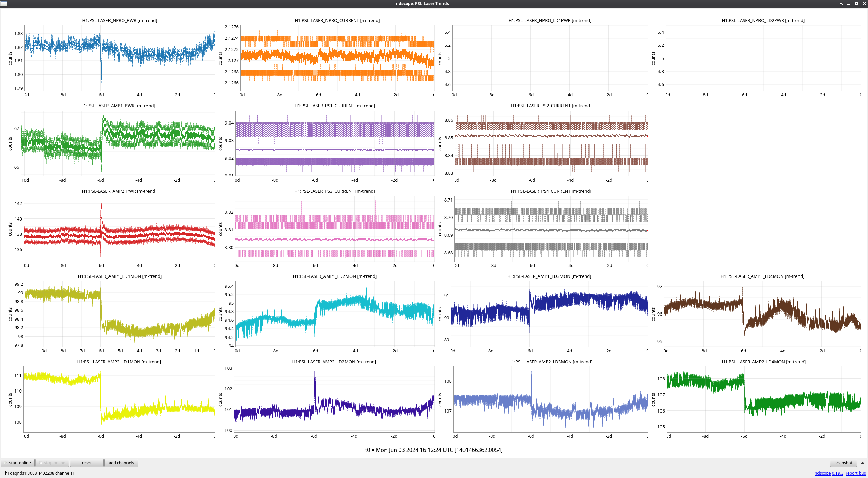Expand the triangle next to snapshot

coord(862,463)
